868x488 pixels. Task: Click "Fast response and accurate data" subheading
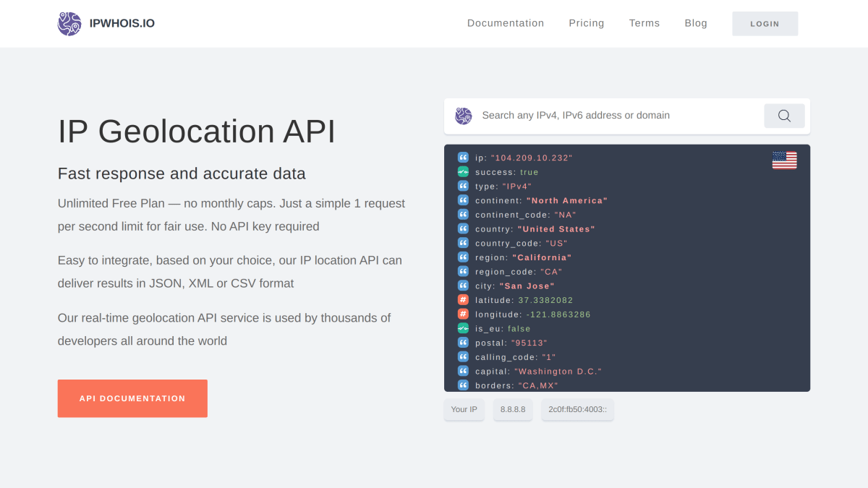click(182, 174)
